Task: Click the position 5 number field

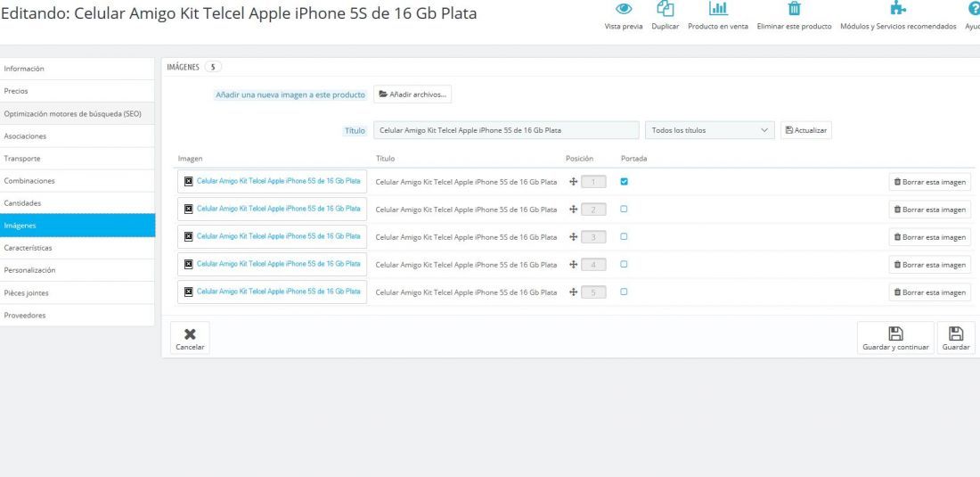Action: [593, 292]
